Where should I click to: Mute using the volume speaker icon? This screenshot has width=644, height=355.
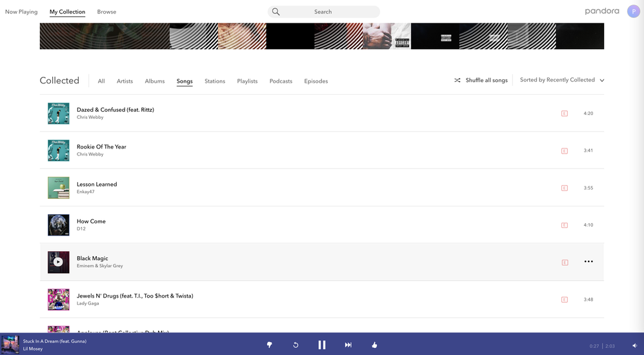634,346
